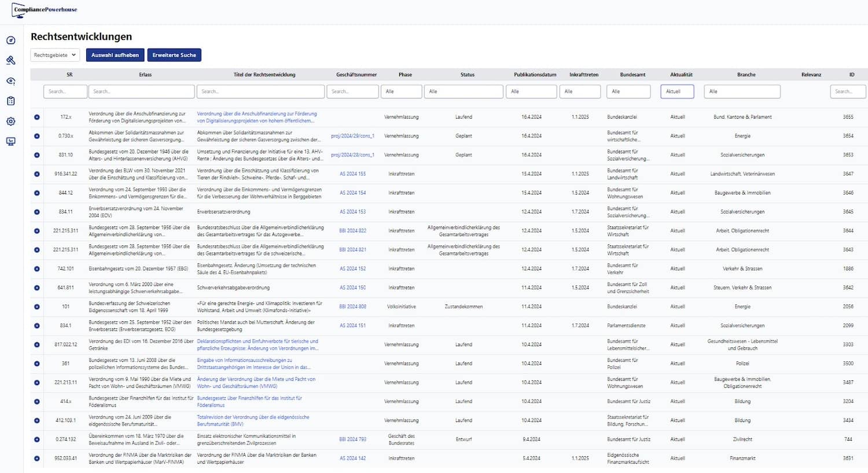Click the clipboard checklist sidebar icon
Image resolution: width=868 pixels, height=473 pixels.
point(10,101)
